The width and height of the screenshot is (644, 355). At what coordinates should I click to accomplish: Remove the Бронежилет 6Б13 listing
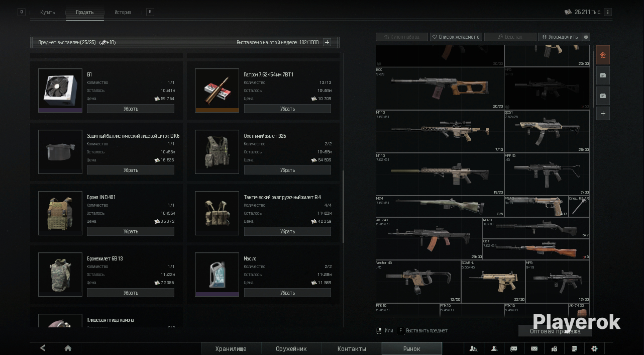click(131, 293)
